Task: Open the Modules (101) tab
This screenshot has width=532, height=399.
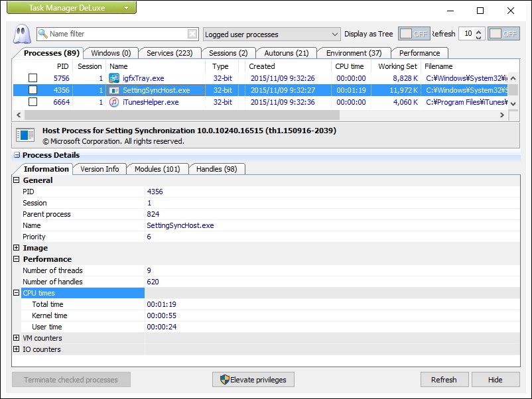Action: pyautogui.click(x=157, y=169)
